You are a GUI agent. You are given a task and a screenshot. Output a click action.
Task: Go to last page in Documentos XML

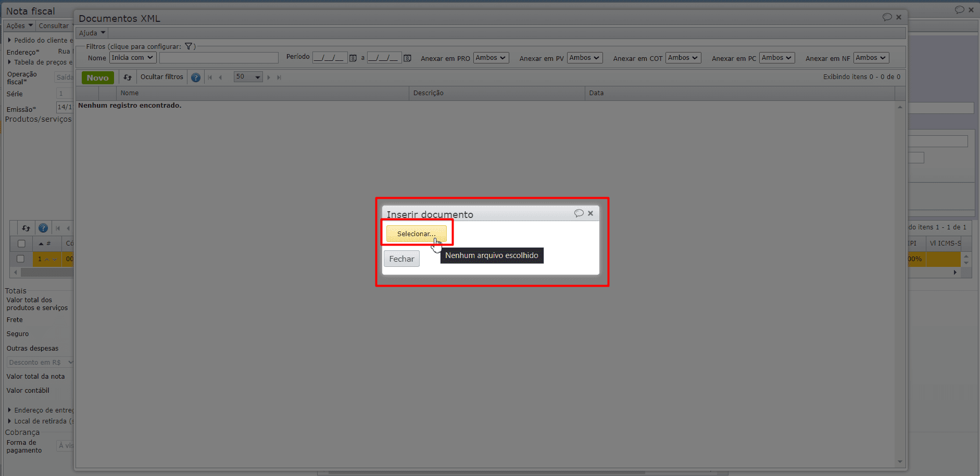279,78
